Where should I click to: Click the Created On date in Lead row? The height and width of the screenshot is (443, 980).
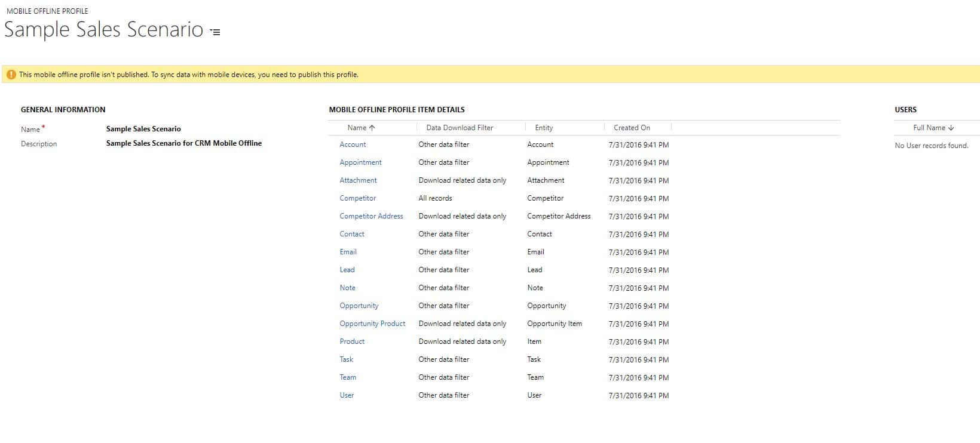(x=638, y=270)
